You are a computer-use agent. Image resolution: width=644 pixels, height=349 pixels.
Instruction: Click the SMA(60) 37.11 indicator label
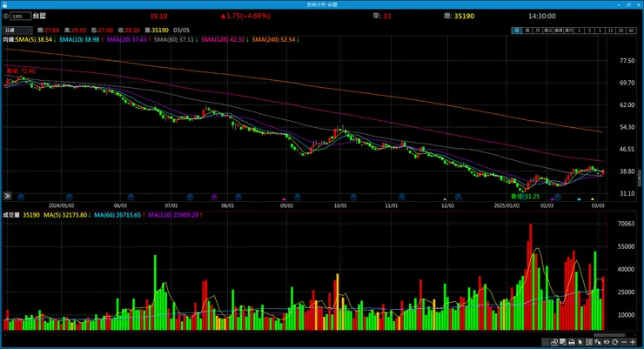(176, 40)
